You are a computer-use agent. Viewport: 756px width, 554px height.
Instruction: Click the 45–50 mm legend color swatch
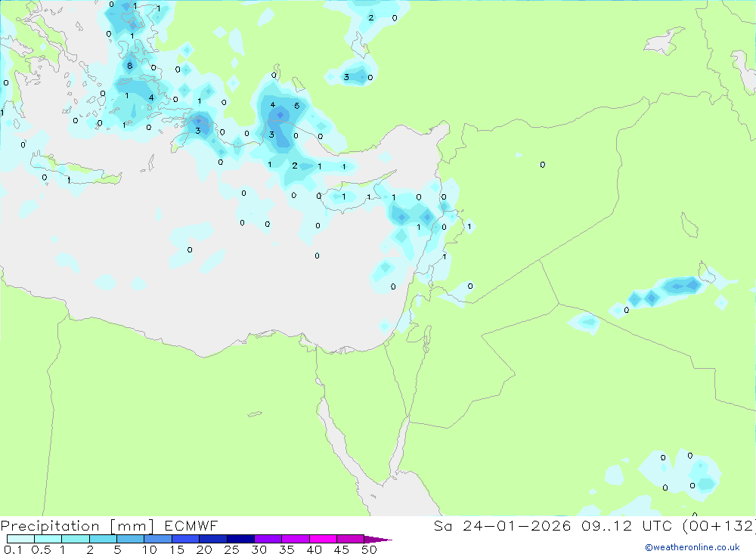(351, 539)
